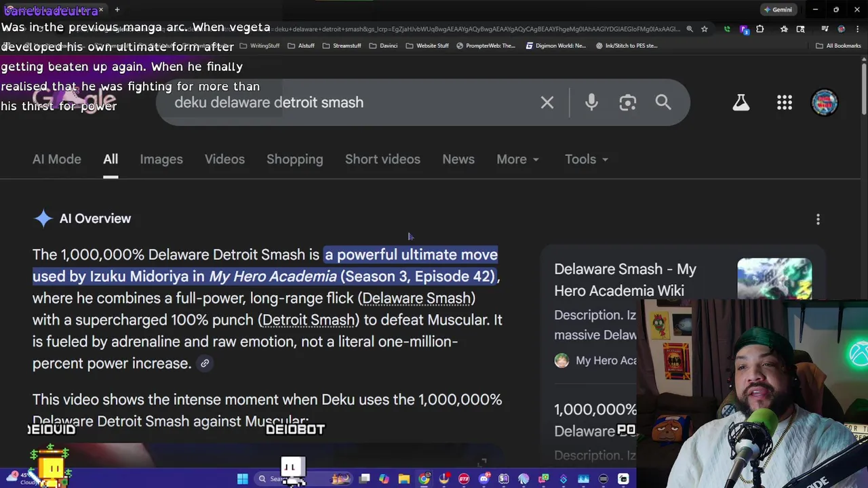
Task: Switch to AI Mode tab
Action: pyautogui.click(x=57, y=159)
